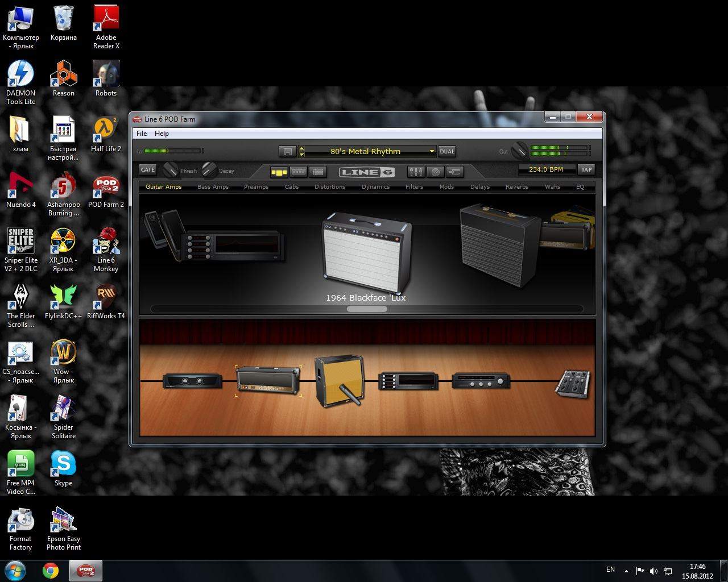Open the 80's Metal Rhythm preset dropdown
The height and width of the screenshot is (582, 728).
(432, 151)
